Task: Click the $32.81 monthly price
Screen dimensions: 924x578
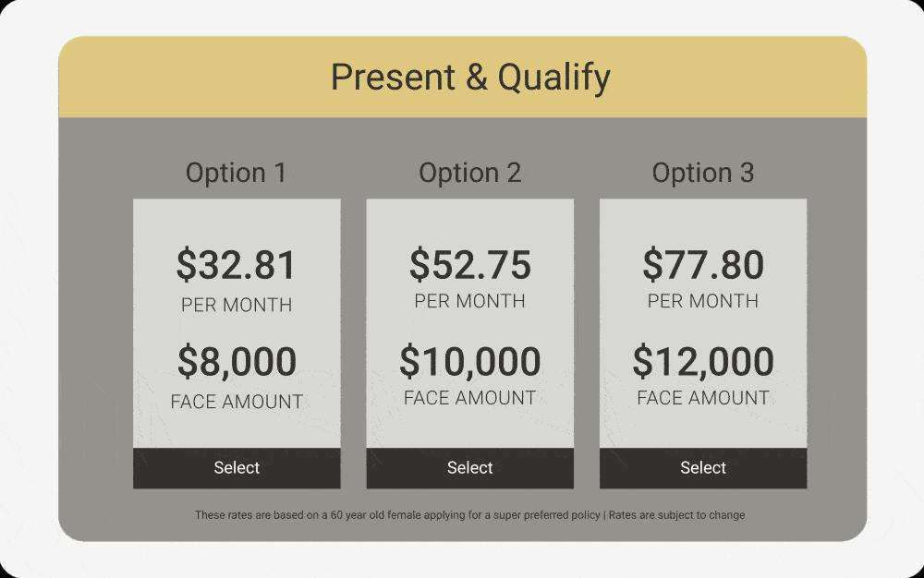Action: [237, 265]
